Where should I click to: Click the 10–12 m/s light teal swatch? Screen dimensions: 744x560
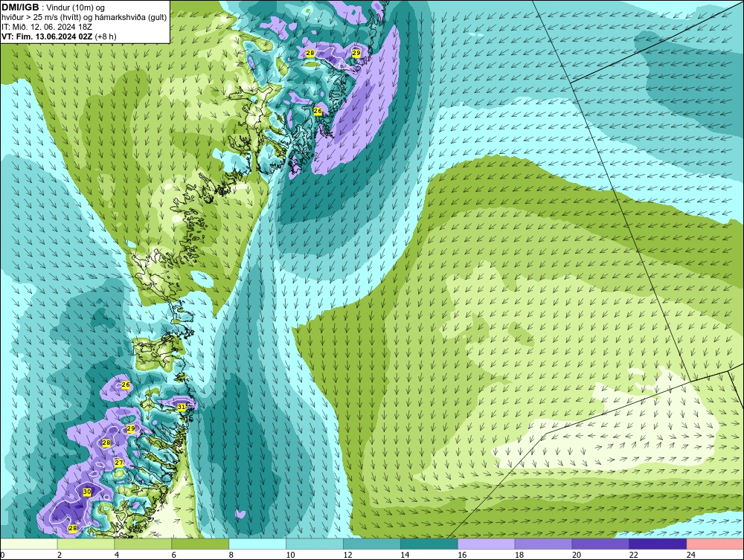pyautogui.click(x=315, y=544)
